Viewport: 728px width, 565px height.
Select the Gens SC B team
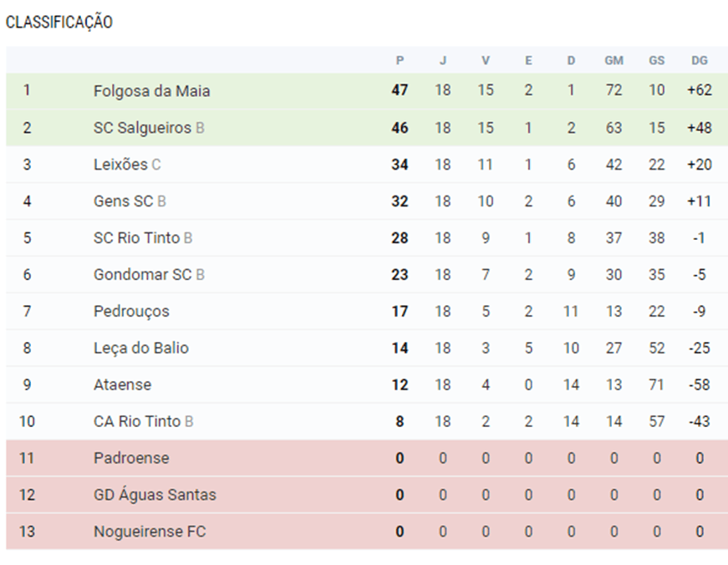pos(130,201)
